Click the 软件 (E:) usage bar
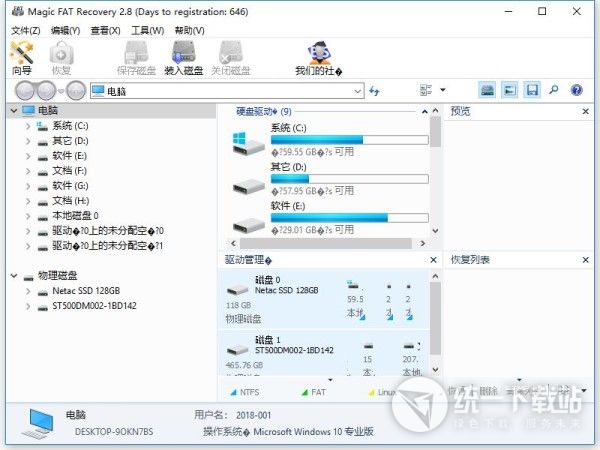The width and height of the screenshot is (600, 450). (x=349, y=218)
